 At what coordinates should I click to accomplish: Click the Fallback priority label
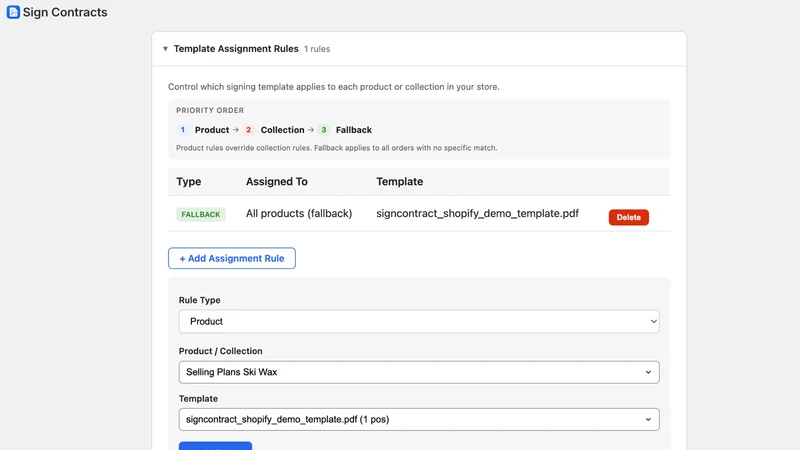(x=354, y=130)
